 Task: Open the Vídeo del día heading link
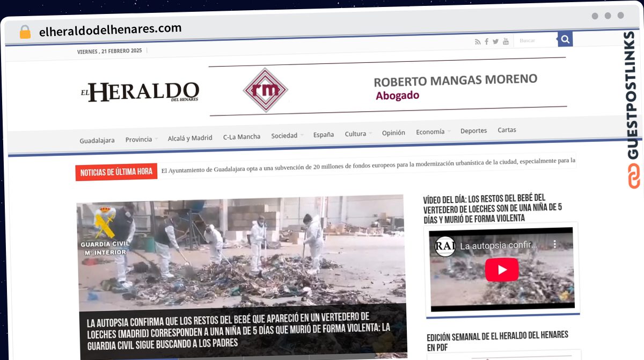[x=492, y=208]
